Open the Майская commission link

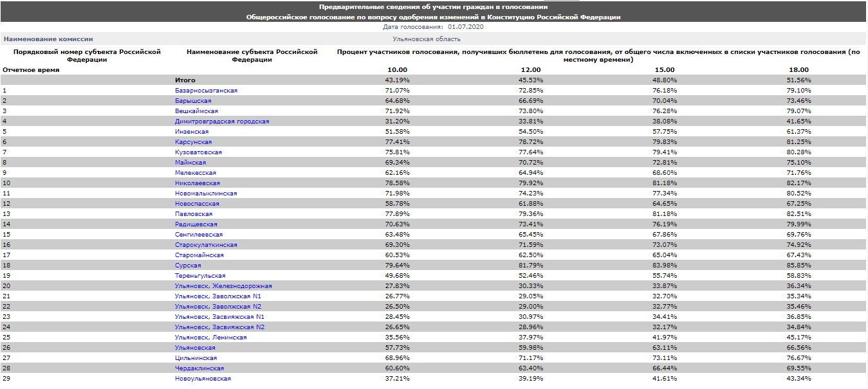coord(189,163)
